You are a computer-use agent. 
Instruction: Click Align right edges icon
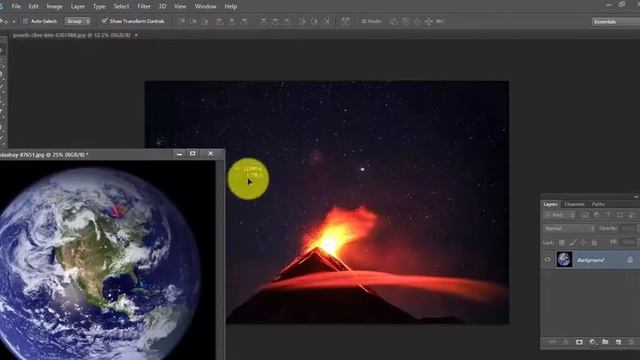(x=244, y=21)
